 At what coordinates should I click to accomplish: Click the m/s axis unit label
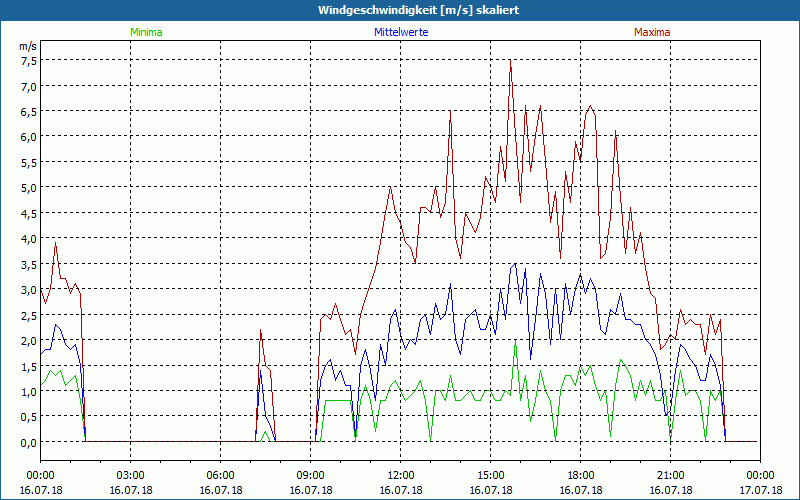point(28,46)
